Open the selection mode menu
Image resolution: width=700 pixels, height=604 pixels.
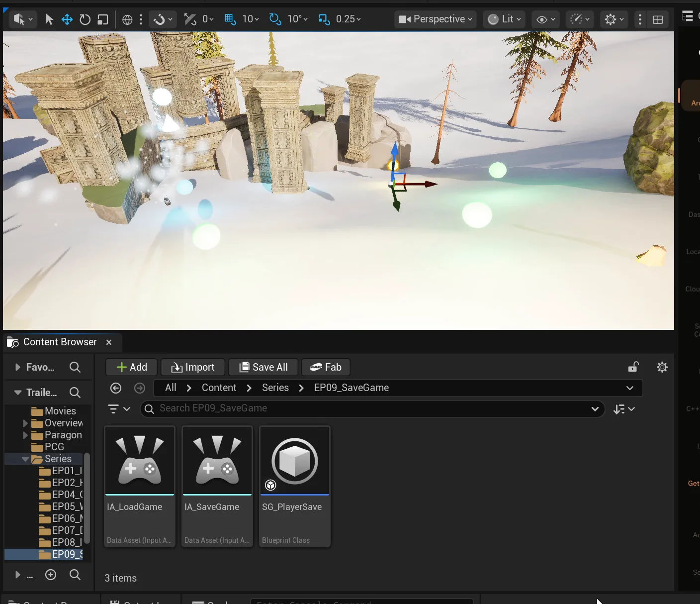(23, 19)
